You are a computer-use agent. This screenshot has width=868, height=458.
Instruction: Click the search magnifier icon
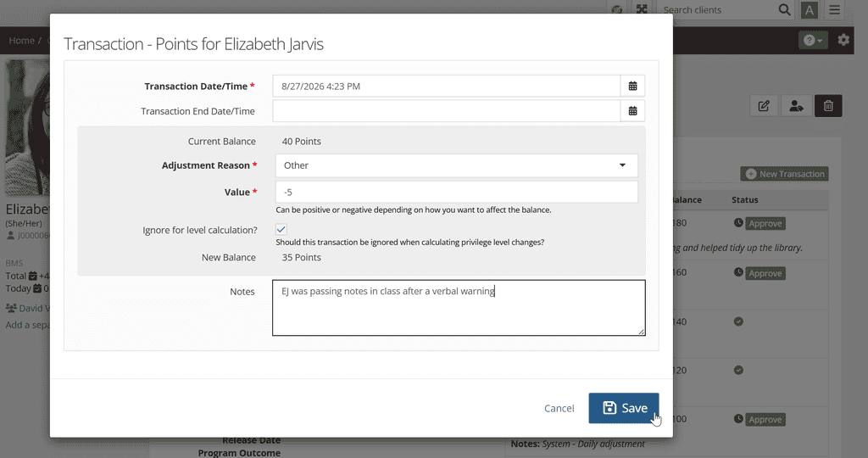(x=784, y=9)
